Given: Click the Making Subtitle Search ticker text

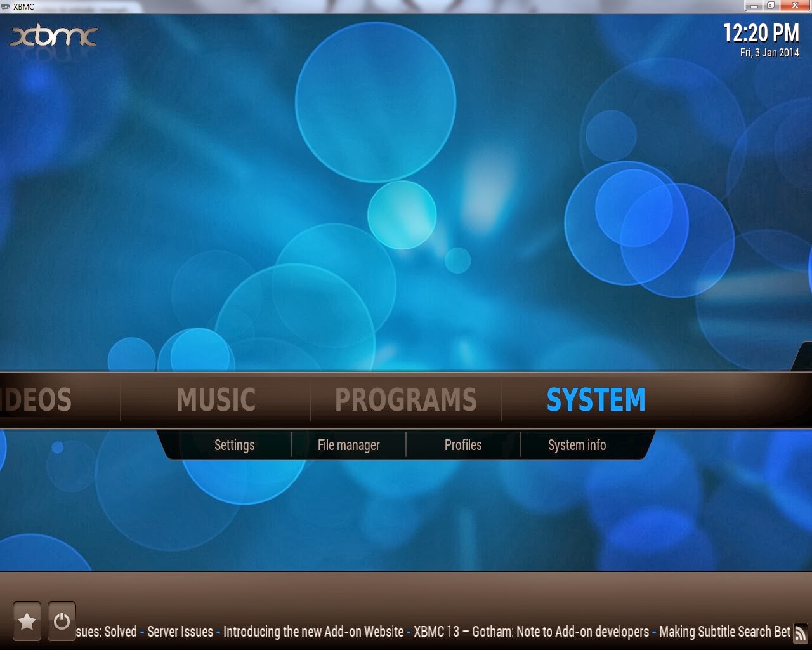Looking at the screenshot, I should point(723,632).
